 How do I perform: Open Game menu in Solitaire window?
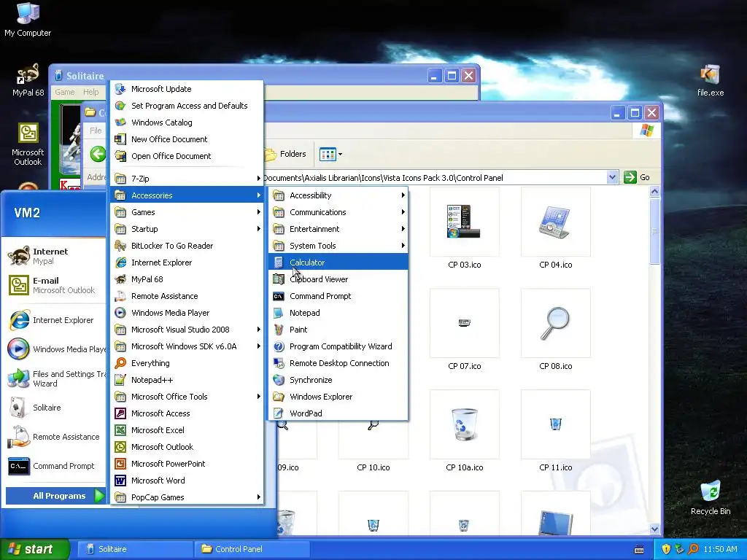click(x=65, y=92)
